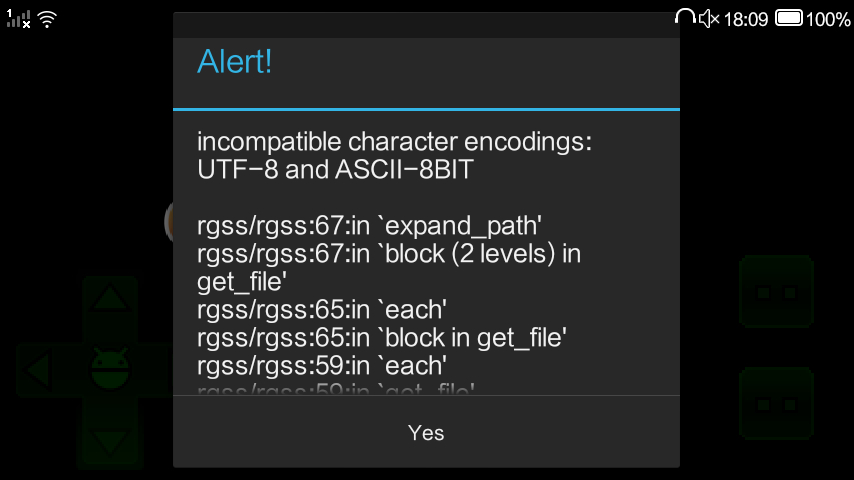Tap the muted speaker status icon
Screen dimensions: 854x480
click(709, 18)
